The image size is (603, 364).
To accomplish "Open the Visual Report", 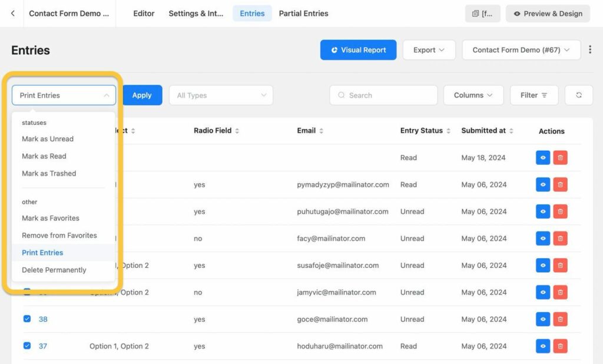I will pyautogui.click(x=359, y=50).
